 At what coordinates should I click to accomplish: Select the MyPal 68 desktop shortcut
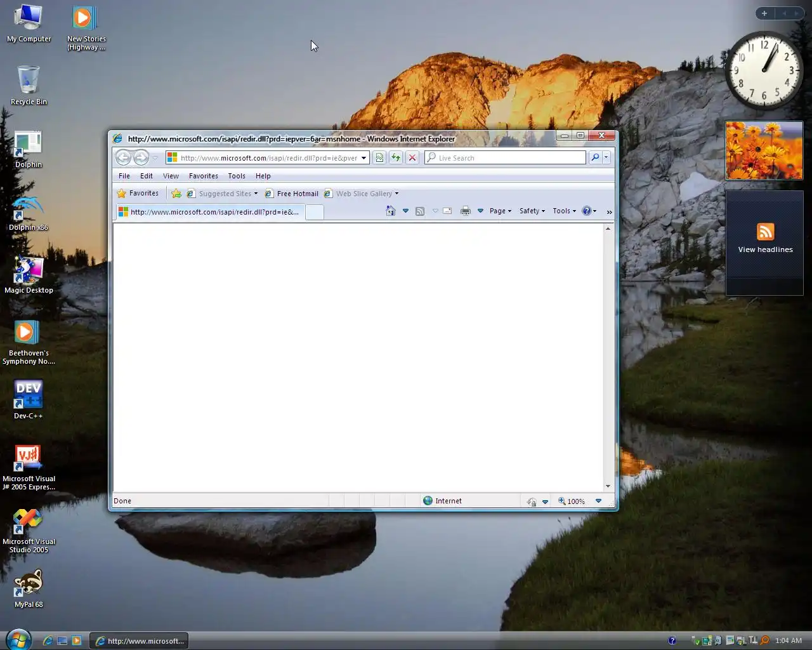(x=29, y=589)
